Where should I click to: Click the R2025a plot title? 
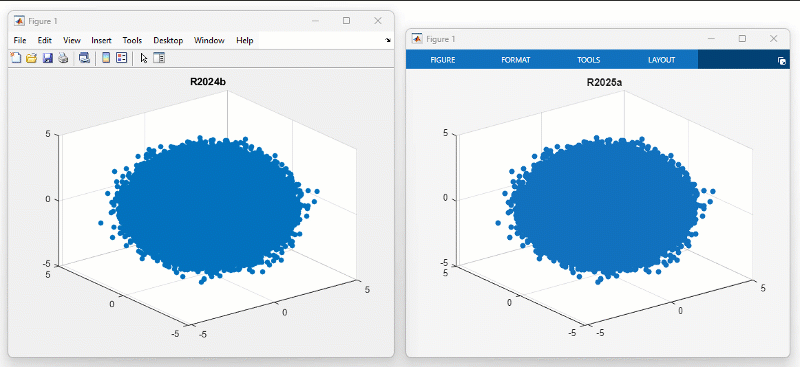click(605, 82)
